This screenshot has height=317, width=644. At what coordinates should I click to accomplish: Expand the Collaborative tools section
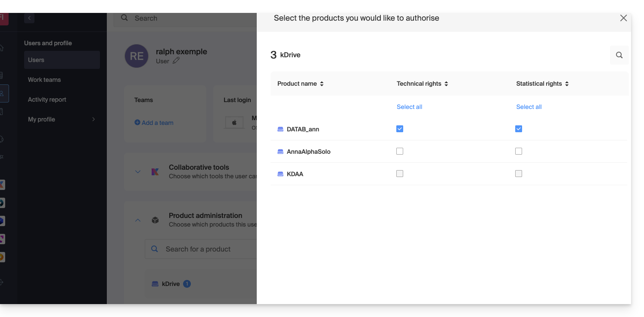tap(138, 171)
